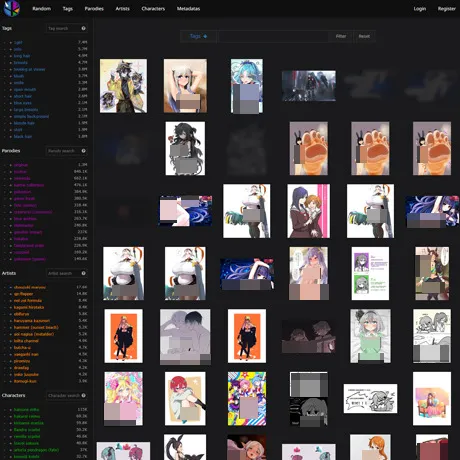This screenshot has width=460, height=460.
Task: Click the plus icon beside 'long hair' tag
Action: point(11,56)
